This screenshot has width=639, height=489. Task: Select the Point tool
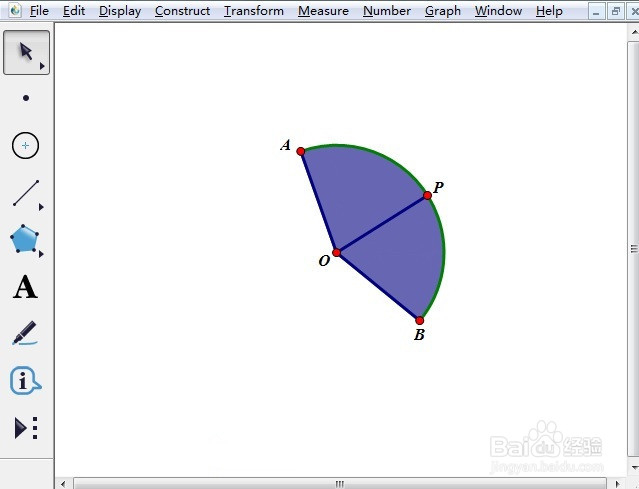pyautogui.click(x=26, y=98)
